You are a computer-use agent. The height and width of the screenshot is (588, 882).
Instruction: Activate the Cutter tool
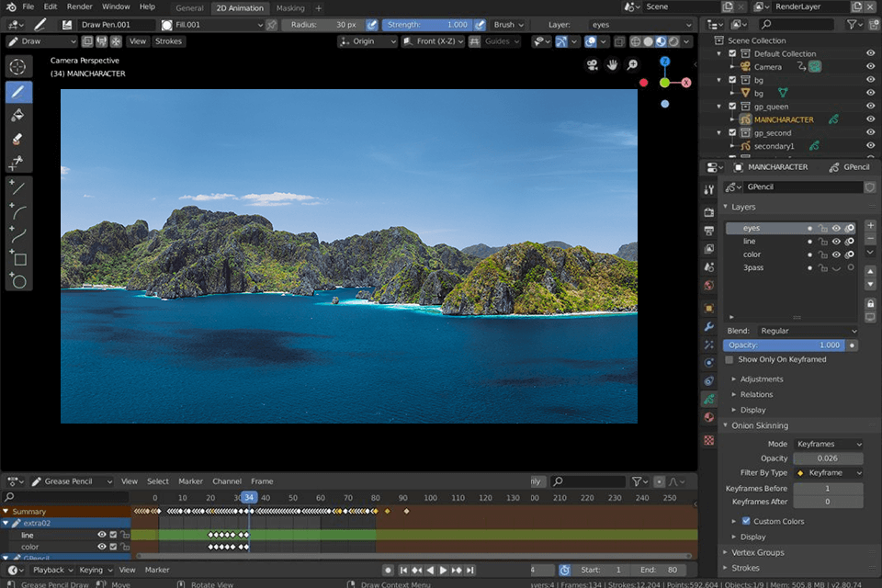coord(18,163)
